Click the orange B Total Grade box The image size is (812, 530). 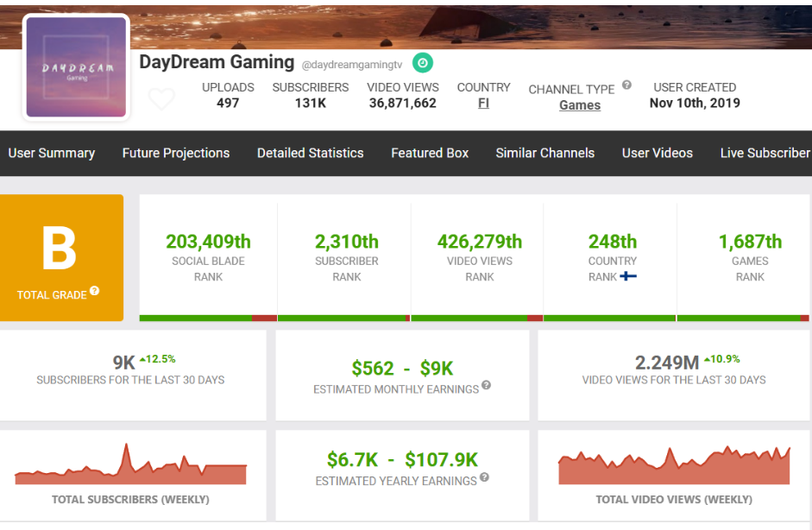tap(62, 257)
